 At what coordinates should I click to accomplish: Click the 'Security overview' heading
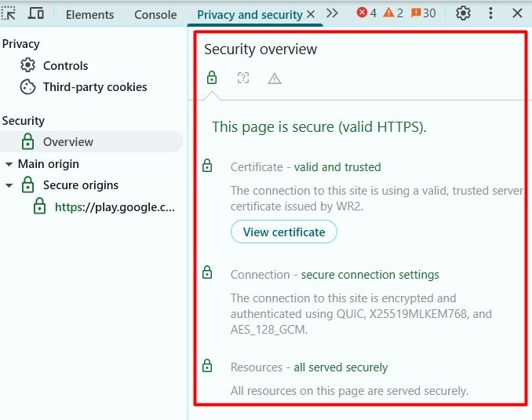tap(261, 49)
